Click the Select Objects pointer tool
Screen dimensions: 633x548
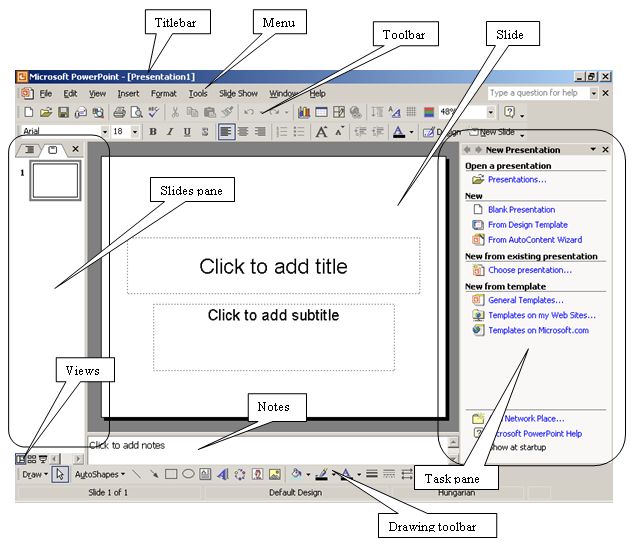point(60,474)
